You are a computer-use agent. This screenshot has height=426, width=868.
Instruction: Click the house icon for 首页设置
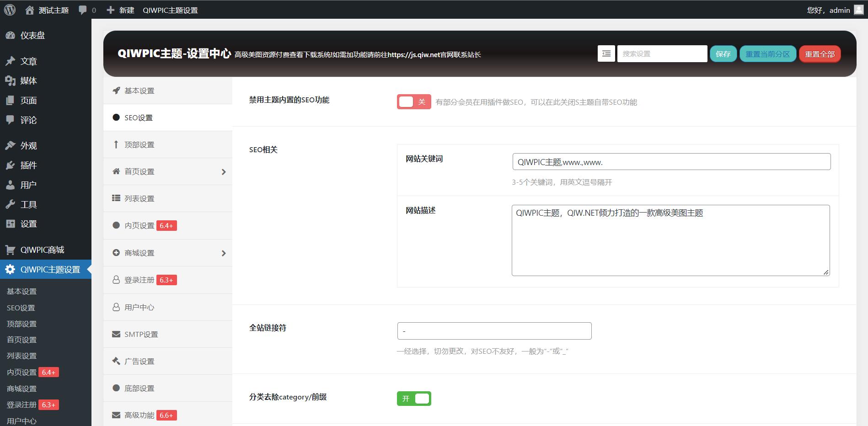point(116,171)
